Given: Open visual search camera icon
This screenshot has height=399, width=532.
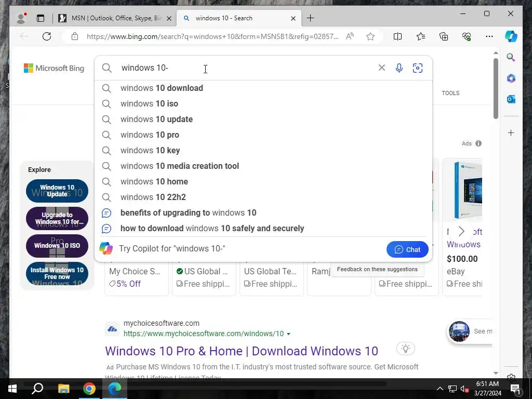Looking at the screenshot, I should (x=418, y=68).
